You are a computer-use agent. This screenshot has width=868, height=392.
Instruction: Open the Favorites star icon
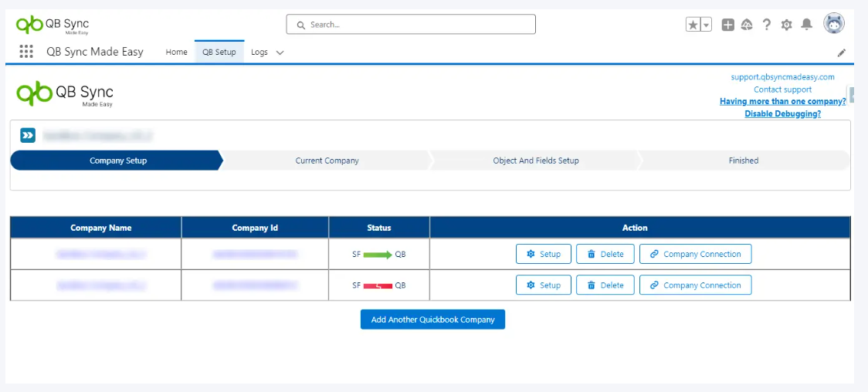tap(693, 25)
